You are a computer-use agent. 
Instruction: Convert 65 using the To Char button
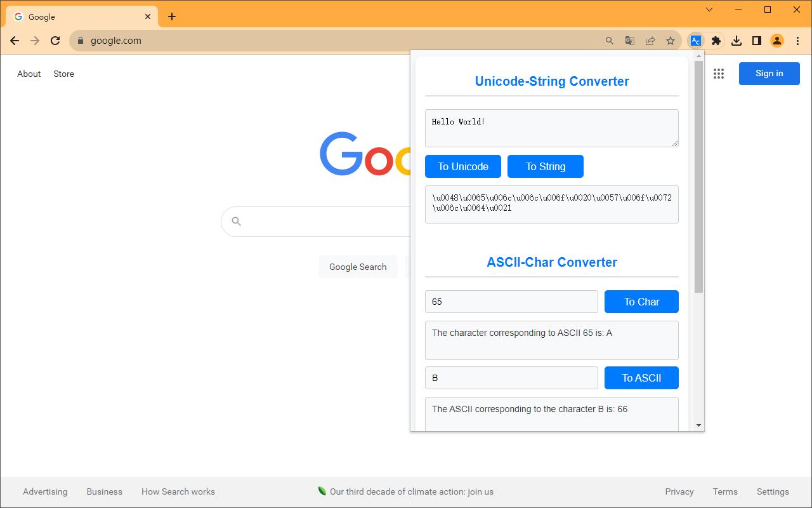(641, 302)
